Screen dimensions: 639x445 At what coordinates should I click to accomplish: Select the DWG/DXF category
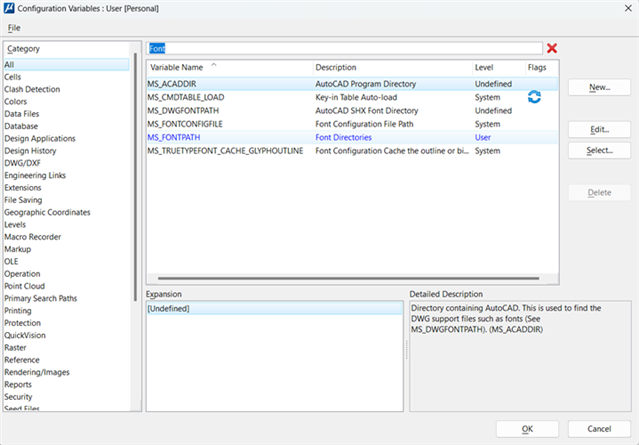(x=24, y=163)
